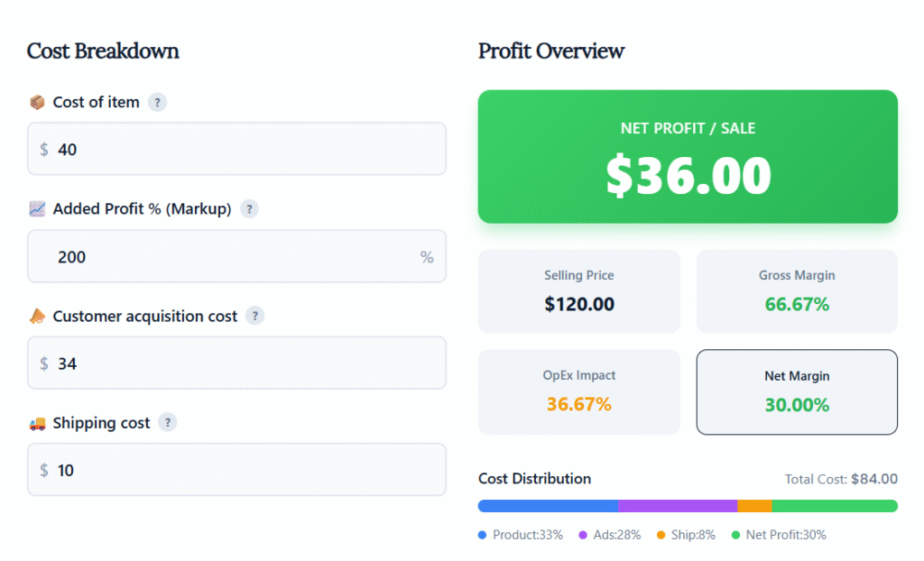The height and width of the screenshot is (561, 924).
Task: Select the Customer acquisition cost input
Action: [236, 363]
